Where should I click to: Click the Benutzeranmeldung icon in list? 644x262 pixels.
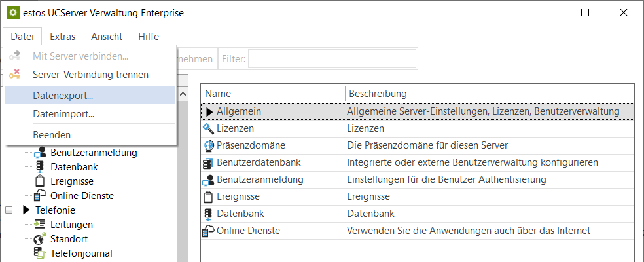pos(209,179)
